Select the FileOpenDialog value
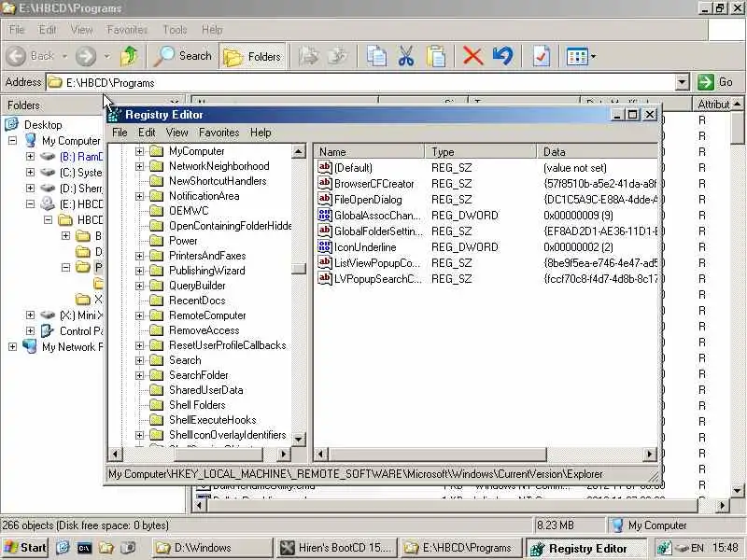 pos(368,200)
